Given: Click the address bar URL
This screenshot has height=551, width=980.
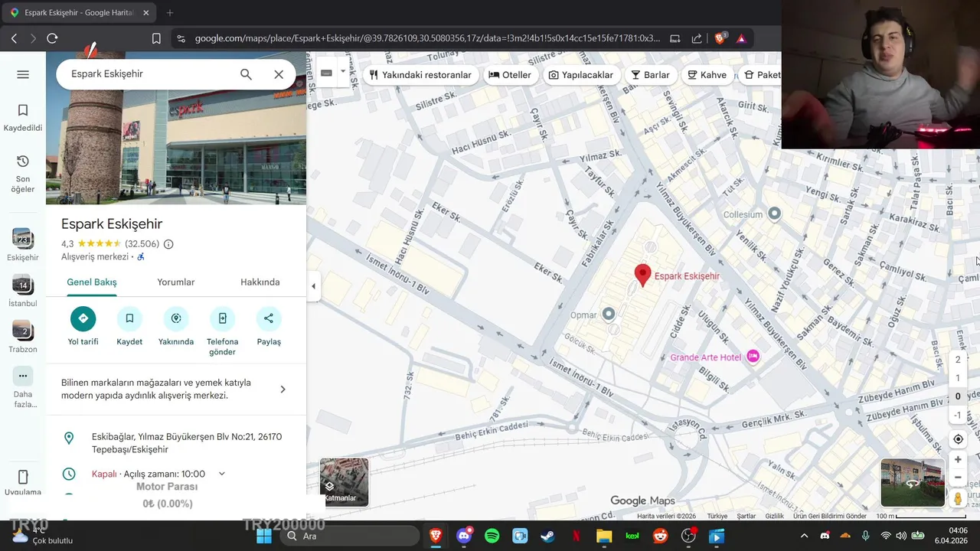Looking at the screenshot, I should 427,38.
